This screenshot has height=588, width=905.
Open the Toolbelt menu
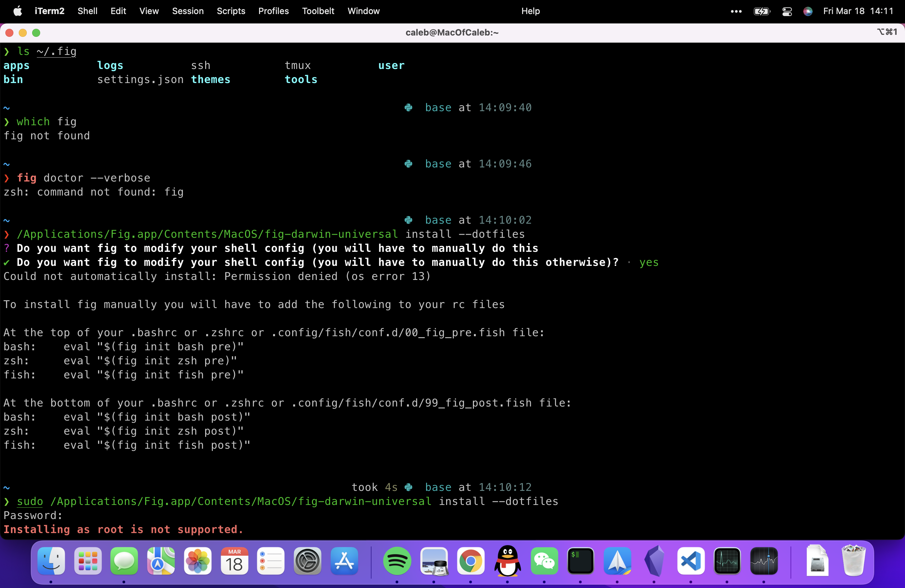tap(318, 11)
